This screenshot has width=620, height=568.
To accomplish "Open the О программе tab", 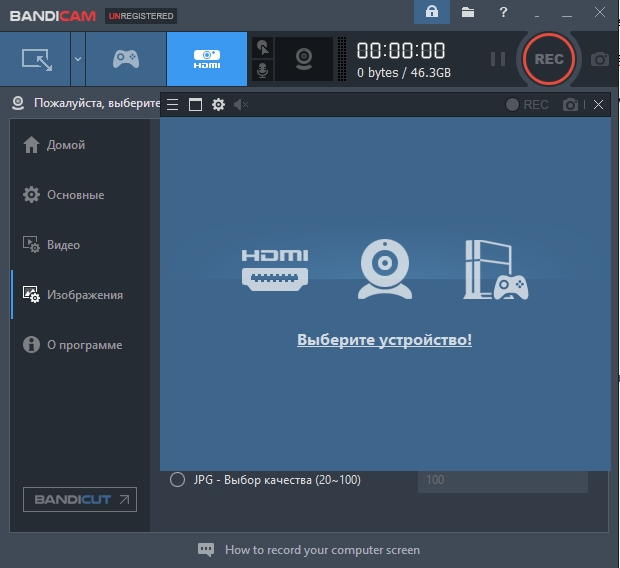I will (72, 345).
